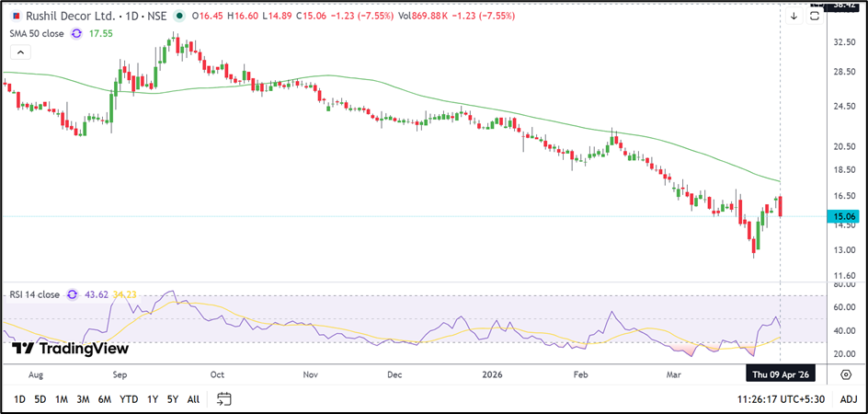Click the fullscreen frame icon at top right
Screen dimensions: 868x414
click(815, 16)
